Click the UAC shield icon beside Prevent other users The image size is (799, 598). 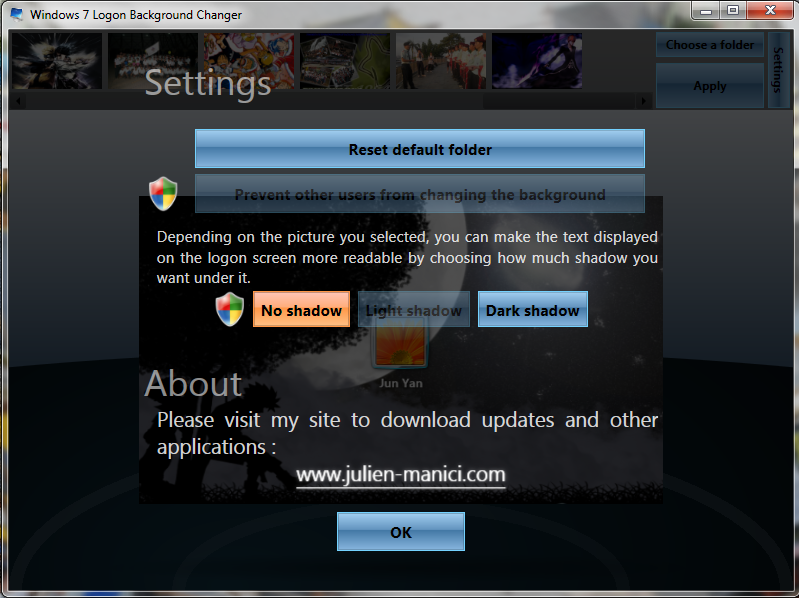pyautogui.click(x=163, y=194)
